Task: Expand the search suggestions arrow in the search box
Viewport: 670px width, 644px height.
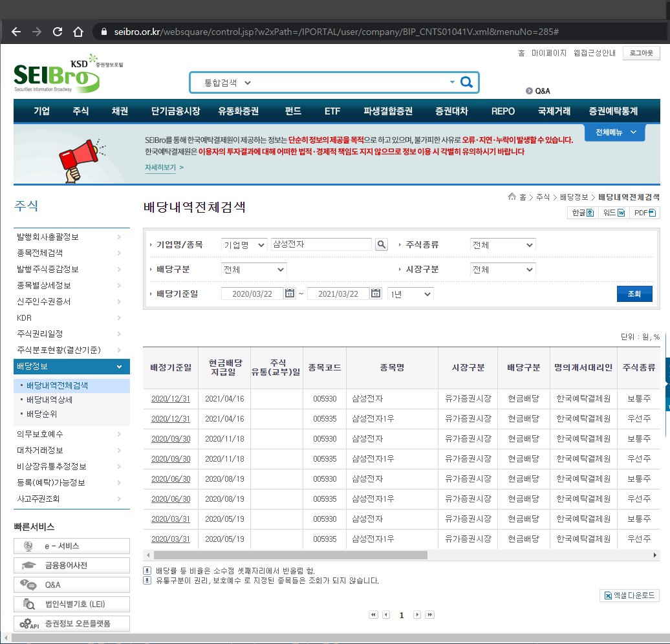Action: tap(452, 82)
